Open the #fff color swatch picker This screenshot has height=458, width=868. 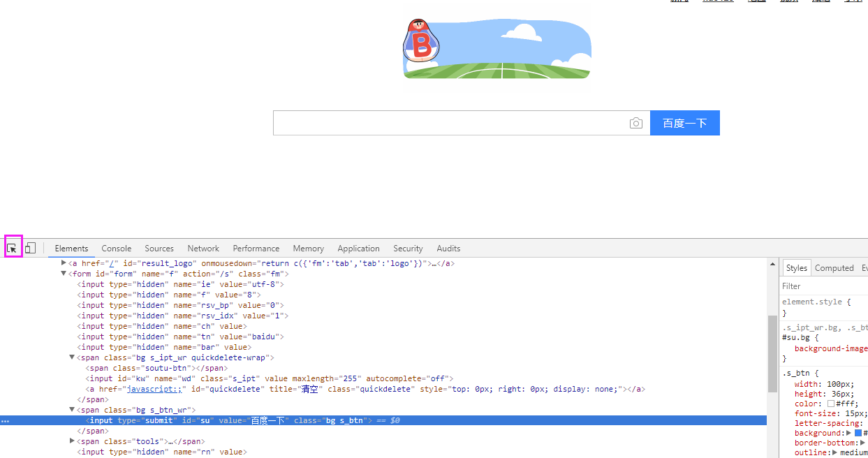click(x=831, y=404)
